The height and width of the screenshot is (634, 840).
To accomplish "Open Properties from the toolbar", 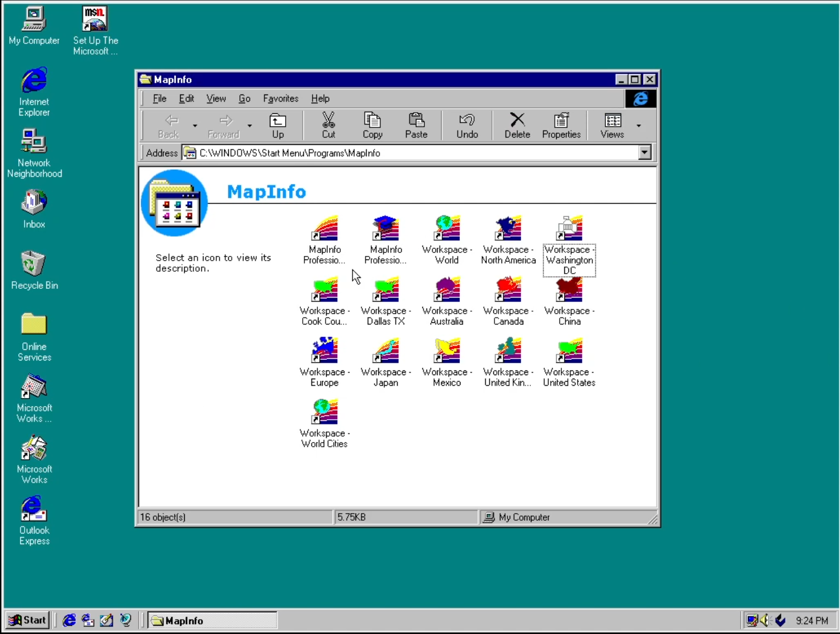I will coord(561,126).
